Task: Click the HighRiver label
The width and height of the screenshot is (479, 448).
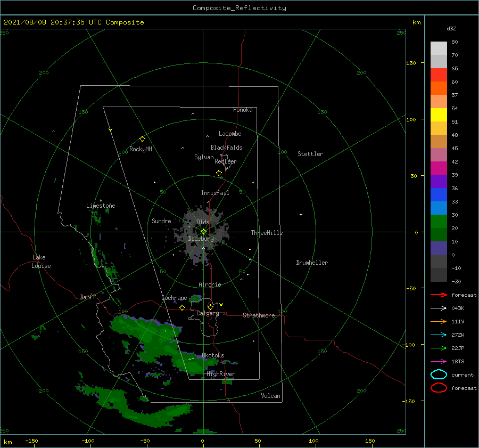Action: [221, 374]
